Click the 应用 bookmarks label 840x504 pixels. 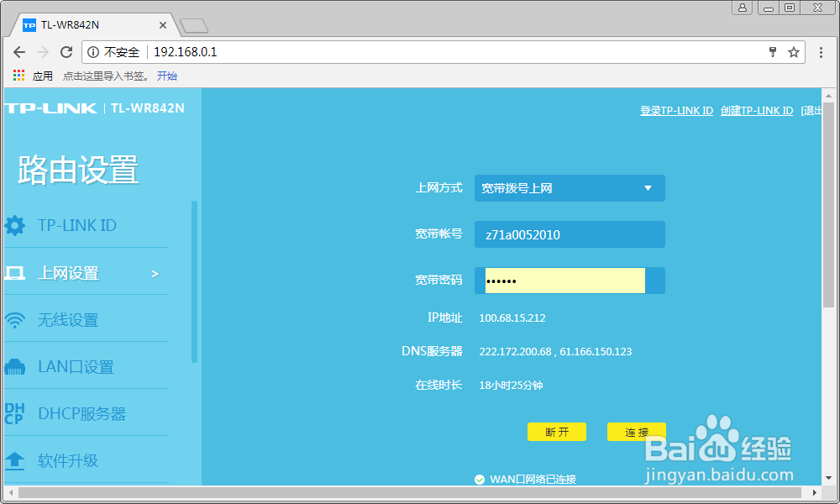coord(42,76)
